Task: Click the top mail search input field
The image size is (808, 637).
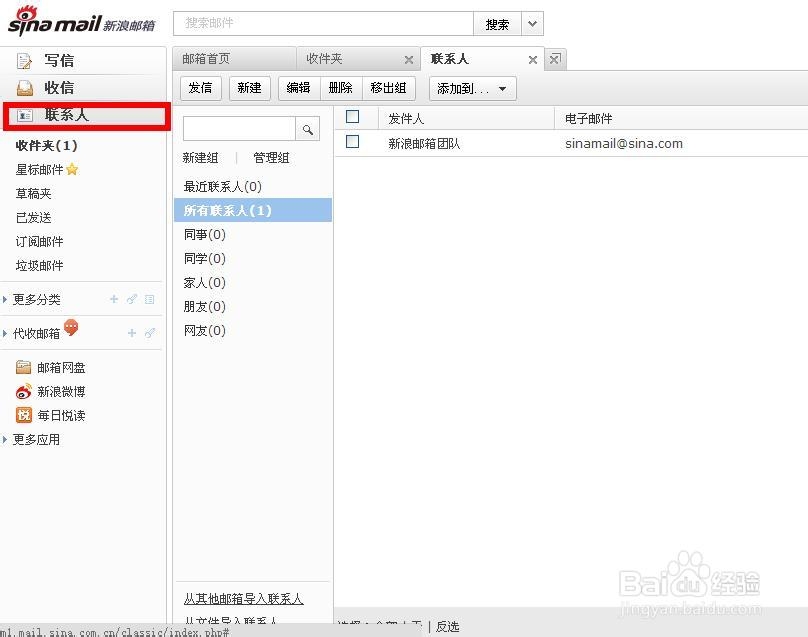Action: [x=320, y=22]
